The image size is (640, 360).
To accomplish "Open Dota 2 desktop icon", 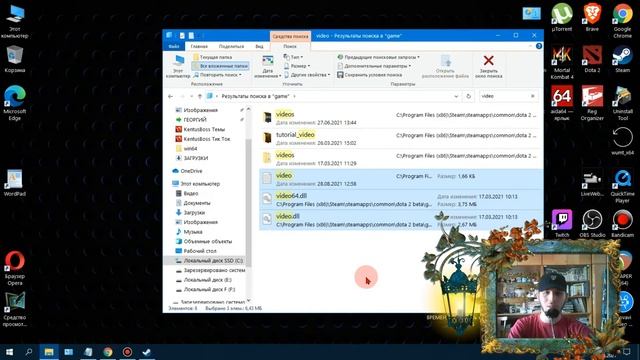I will click(x=592, y=59).
